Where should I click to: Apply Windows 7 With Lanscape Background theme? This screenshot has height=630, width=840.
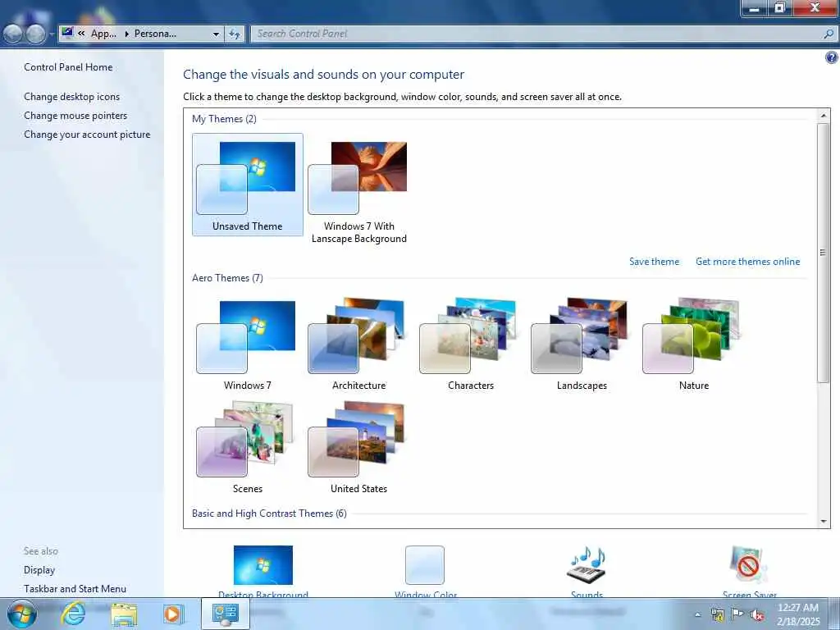[x=359, y=189]
